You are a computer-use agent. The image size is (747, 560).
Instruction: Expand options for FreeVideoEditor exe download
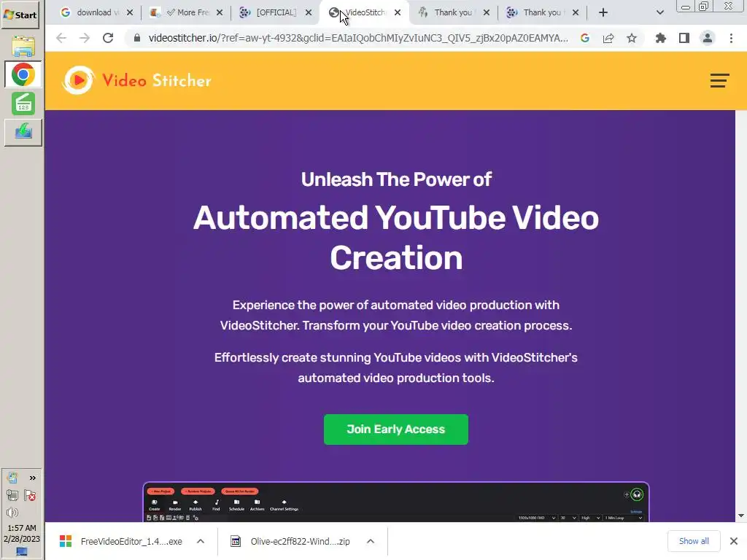pos(201,542)
